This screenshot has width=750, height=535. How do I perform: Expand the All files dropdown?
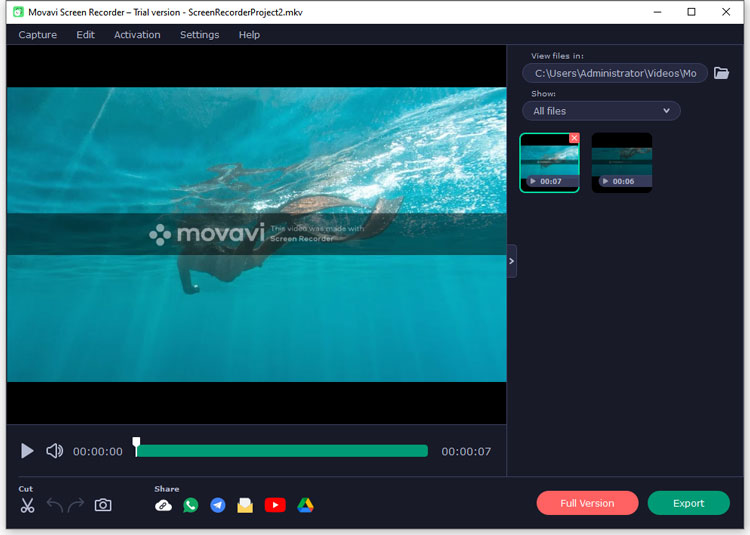pyautogui.click(x=601, y=111)
